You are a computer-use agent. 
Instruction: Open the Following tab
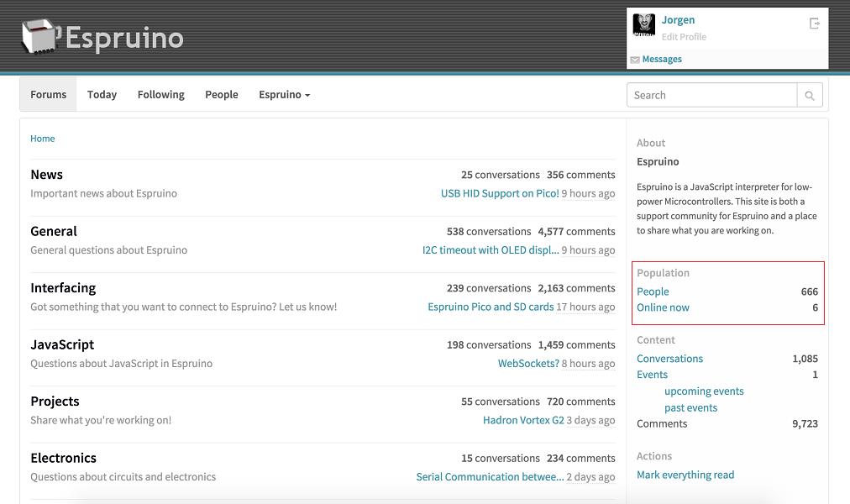click(x=161, y=94)
